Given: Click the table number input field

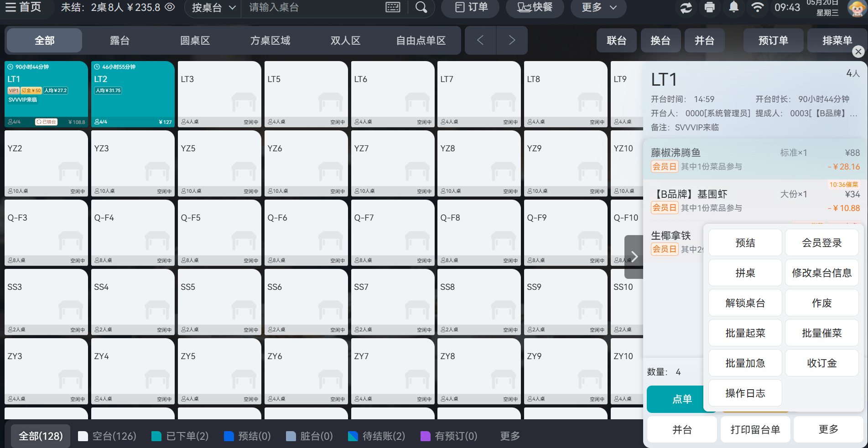Looking at the screenshot, I should pyautogui.click(x=315, y=8).
